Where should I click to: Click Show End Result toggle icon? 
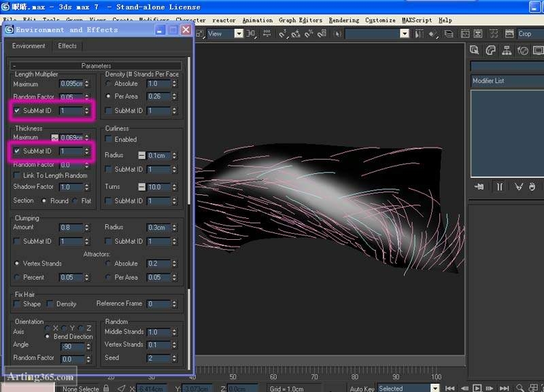(x=500, y=187)
